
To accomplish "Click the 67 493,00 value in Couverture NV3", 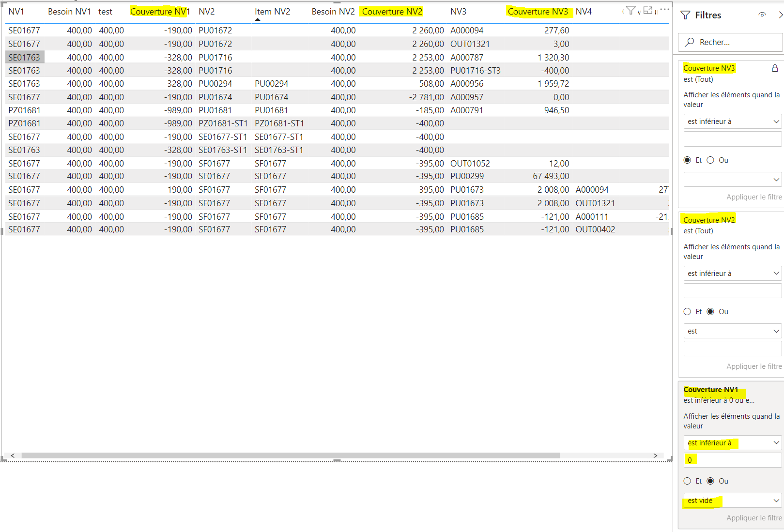I will pyautogui.click(x=551, y=176).
